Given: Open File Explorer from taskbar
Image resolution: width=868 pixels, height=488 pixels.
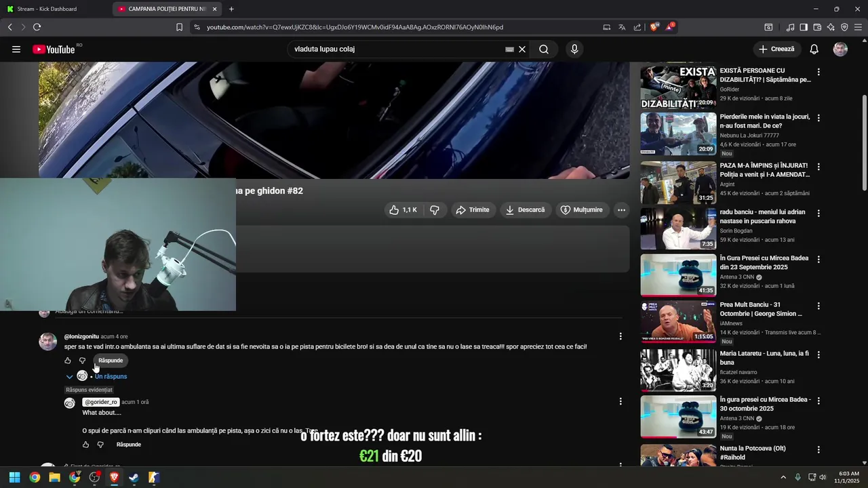Looking at the screenshot, I should click(x=54, y=477).
